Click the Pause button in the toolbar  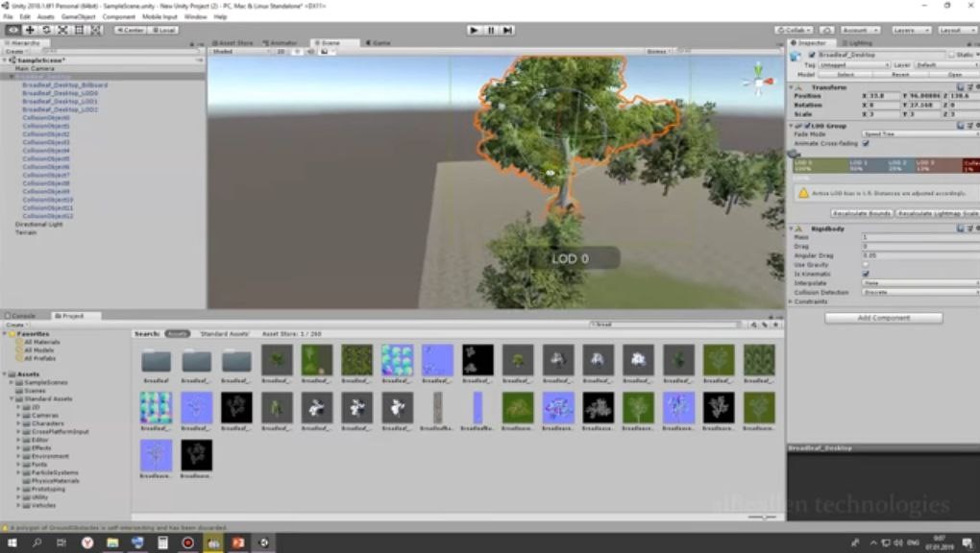click(491, 30)
